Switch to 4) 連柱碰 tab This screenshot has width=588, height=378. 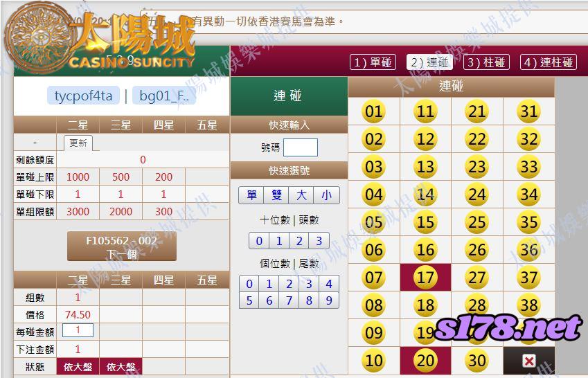pos(549,62)
